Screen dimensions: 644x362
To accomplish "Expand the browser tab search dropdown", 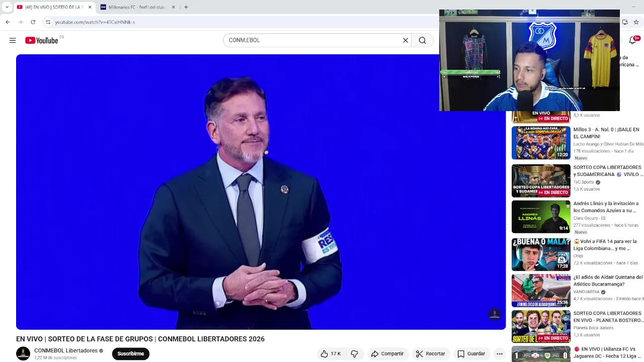I will 7,7.
